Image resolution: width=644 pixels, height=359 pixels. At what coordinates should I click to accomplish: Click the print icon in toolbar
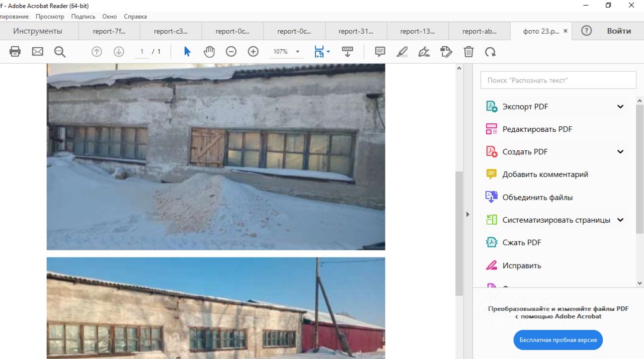pyautogui.click(x=15, y=51)
